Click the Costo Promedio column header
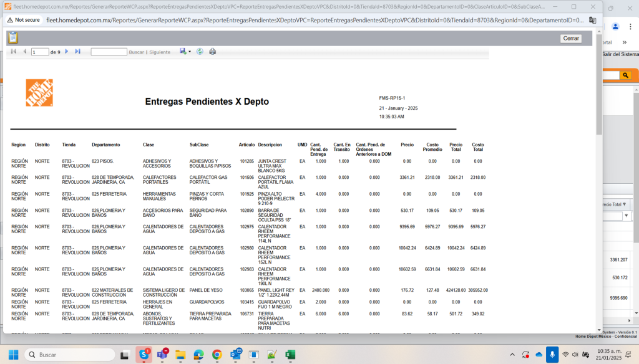The width and height of the screenshot is (639, 364). [x=432, y=147]
